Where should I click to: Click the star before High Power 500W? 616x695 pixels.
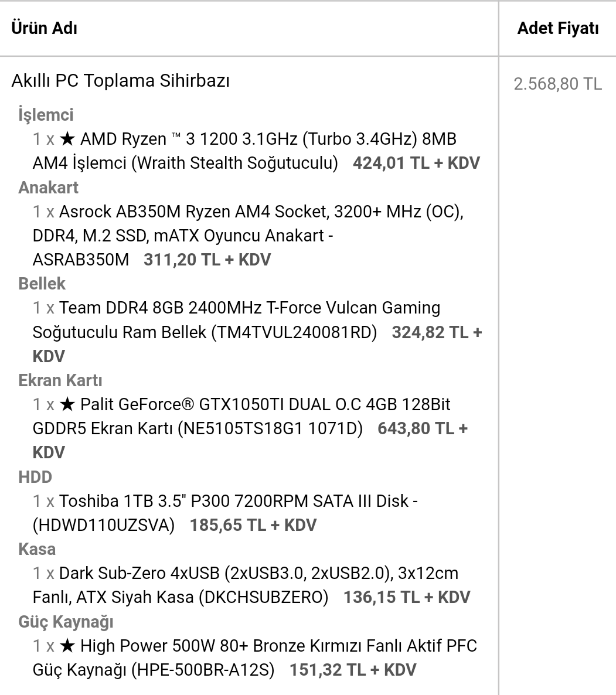point(67,646)
